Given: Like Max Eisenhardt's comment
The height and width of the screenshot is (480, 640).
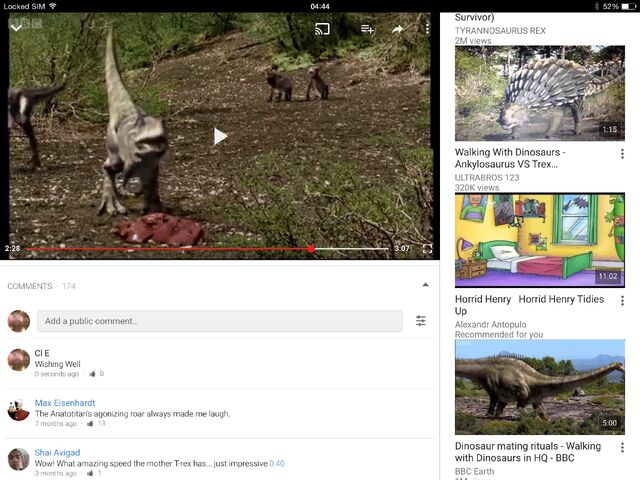Looking at the screenshot, I should (x=90, y=424).
